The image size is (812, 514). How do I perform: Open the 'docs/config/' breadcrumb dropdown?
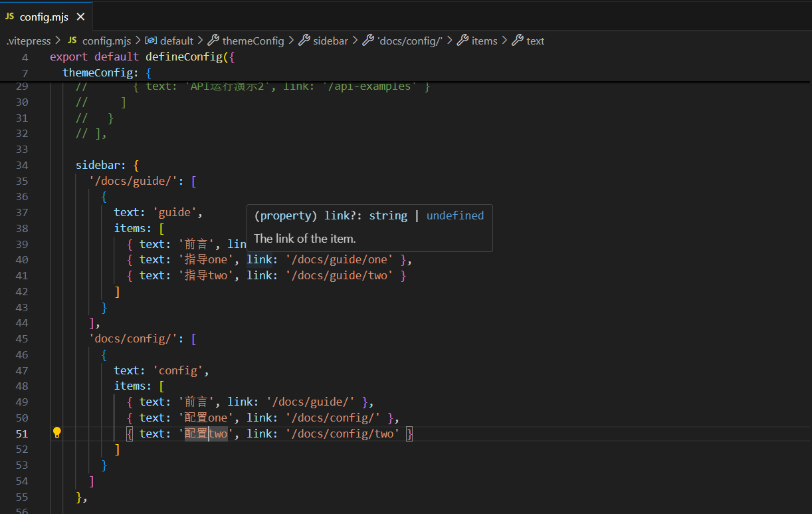pyautogui.click(x=410, y=41)
